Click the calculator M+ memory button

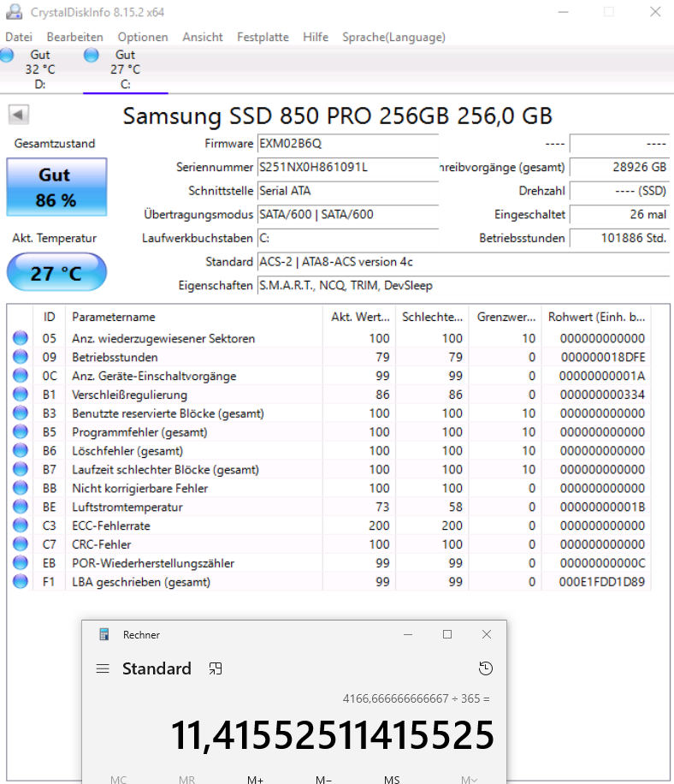point(255,779)
